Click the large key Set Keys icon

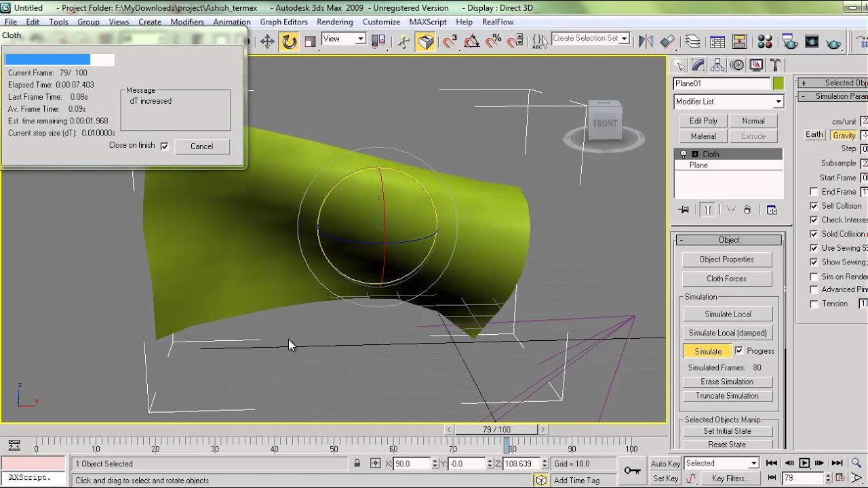(632, 470)
